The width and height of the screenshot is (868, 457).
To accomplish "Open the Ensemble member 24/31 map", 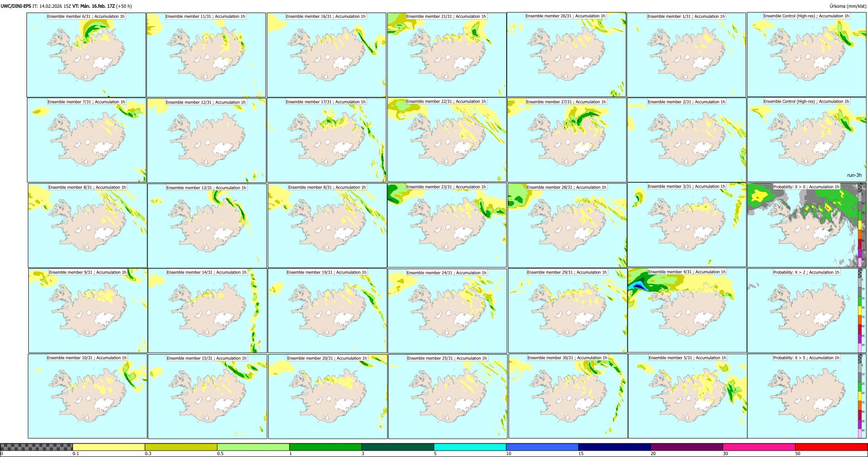I will (447, 310).
